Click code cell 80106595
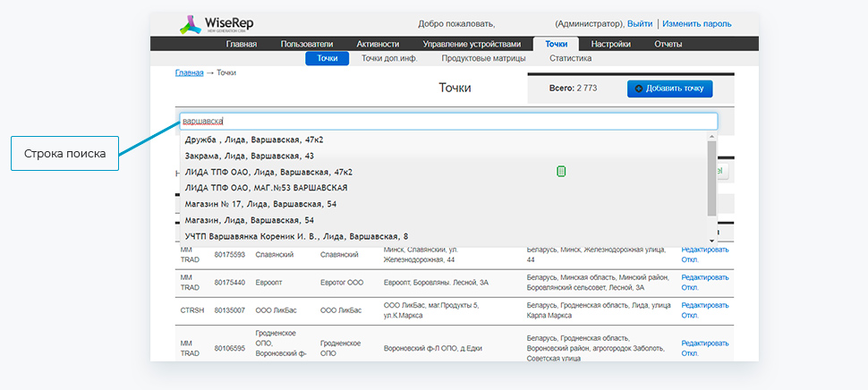 230,349
